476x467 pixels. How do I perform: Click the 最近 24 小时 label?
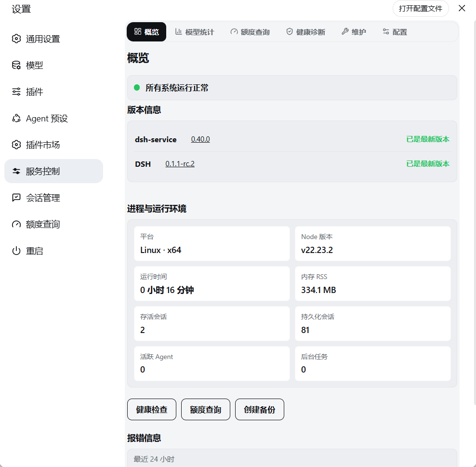[154, 459]
